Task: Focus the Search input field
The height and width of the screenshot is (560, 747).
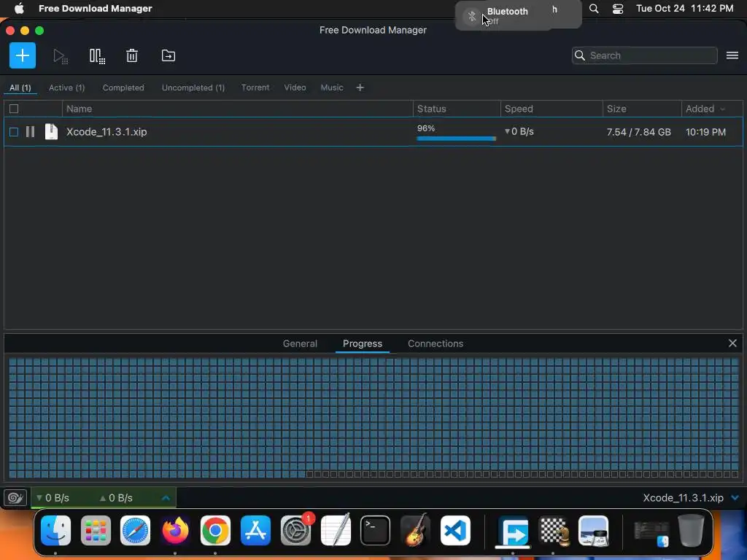Action: [x=645, y=55]
